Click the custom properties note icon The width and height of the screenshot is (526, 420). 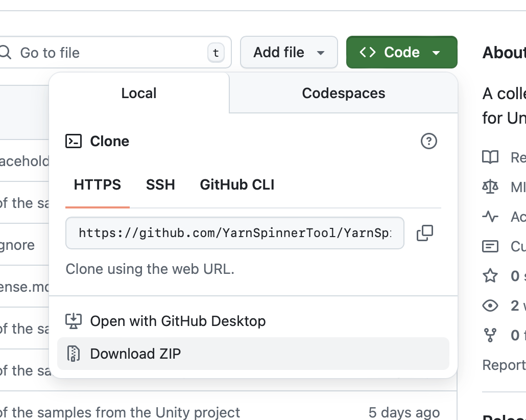click(490, 246)
